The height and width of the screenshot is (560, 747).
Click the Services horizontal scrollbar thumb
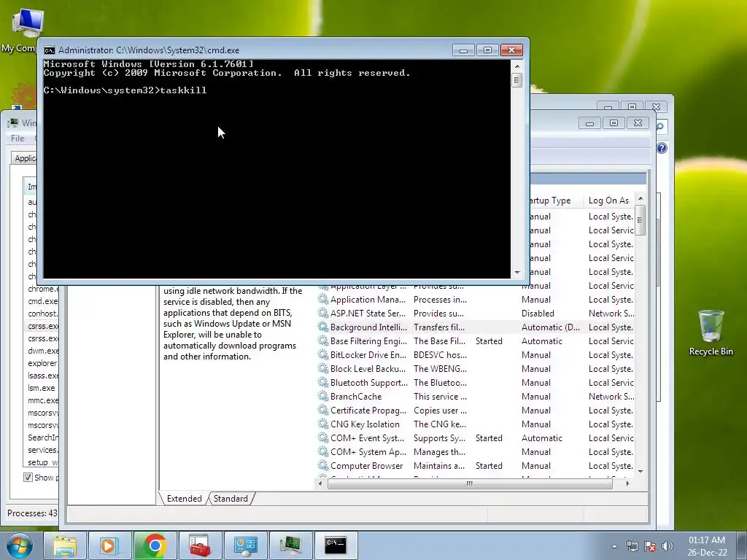[x=470, y=484]
